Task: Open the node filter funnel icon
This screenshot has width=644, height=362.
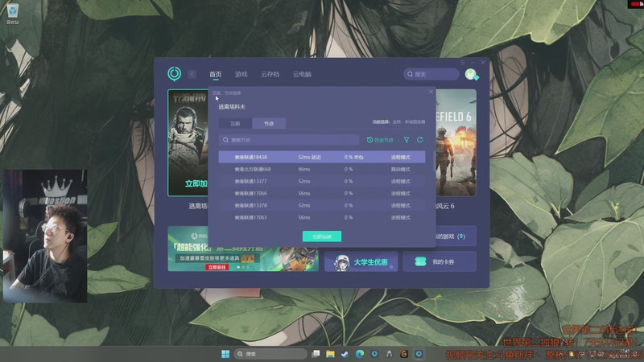Action: tap(407, 140)
